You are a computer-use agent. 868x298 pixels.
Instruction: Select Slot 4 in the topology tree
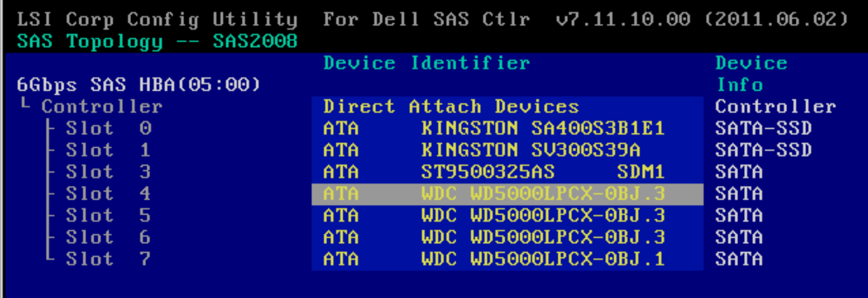coord(108,194)
